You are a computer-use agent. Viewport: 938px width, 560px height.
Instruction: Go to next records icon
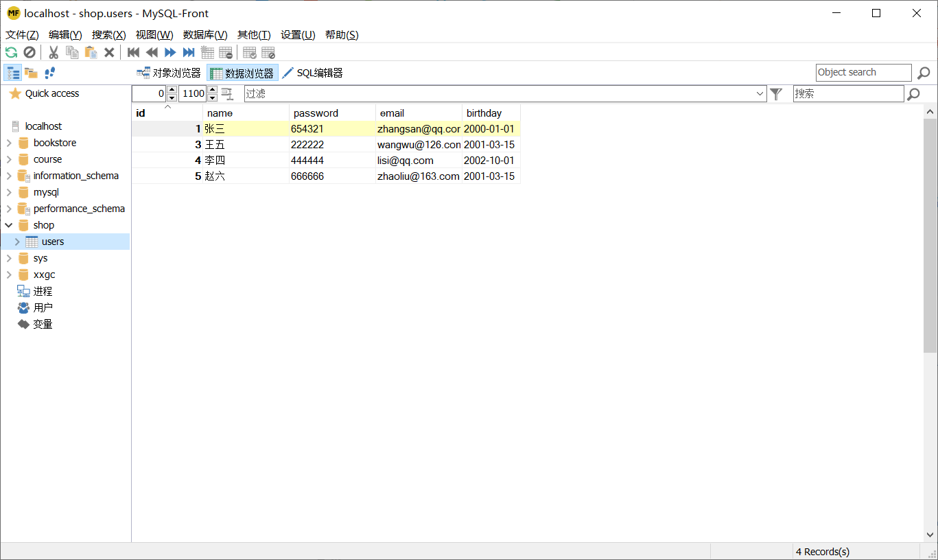[170, 52]
